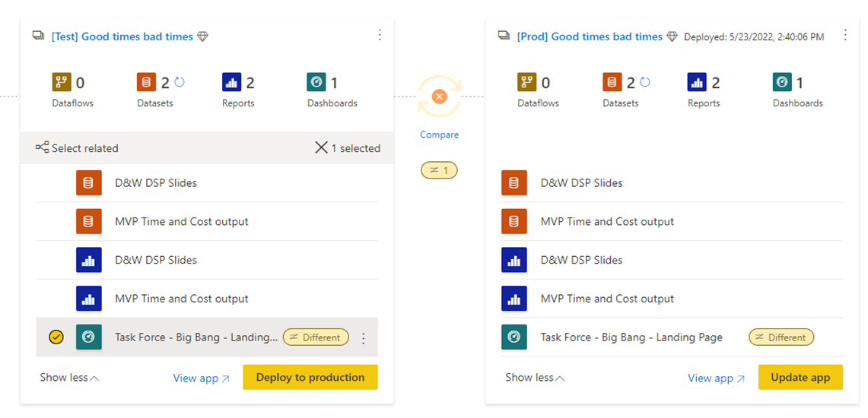Screen dimensions: 868x418
Task: Click the Different badge in Test stage
Action: point(316,337)
